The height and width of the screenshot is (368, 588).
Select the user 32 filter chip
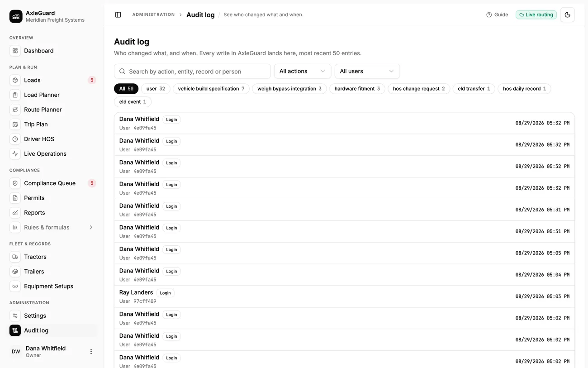(x=156, y=89)
